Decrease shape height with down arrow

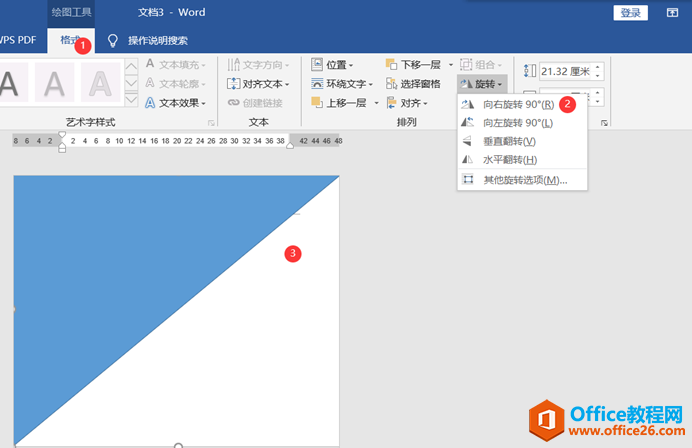pos(598,76)
